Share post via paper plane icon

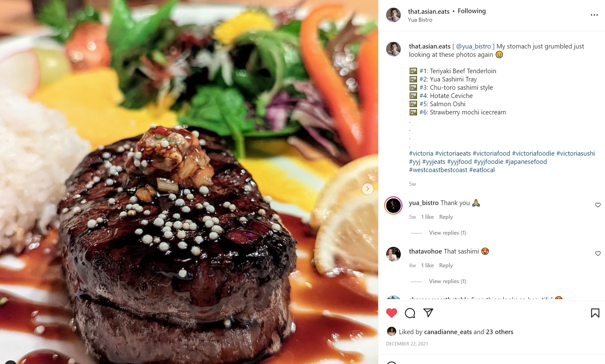428,313
